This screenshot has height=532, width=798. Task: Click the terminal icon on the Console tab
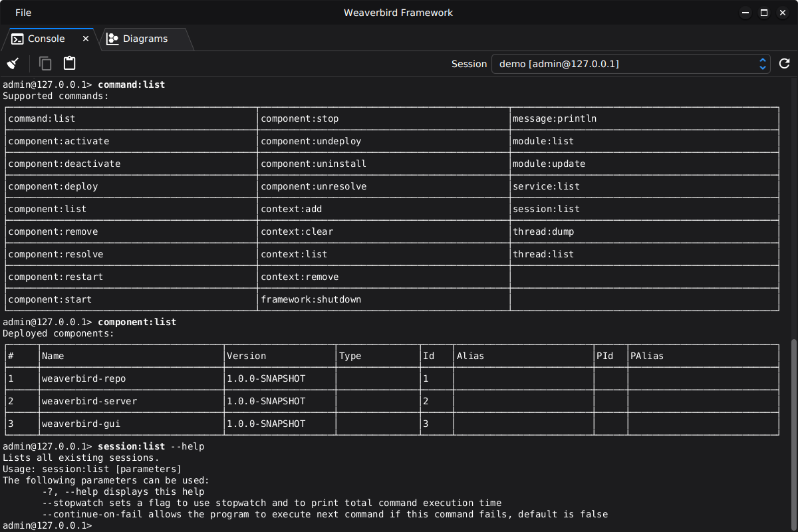pos(18,39)
